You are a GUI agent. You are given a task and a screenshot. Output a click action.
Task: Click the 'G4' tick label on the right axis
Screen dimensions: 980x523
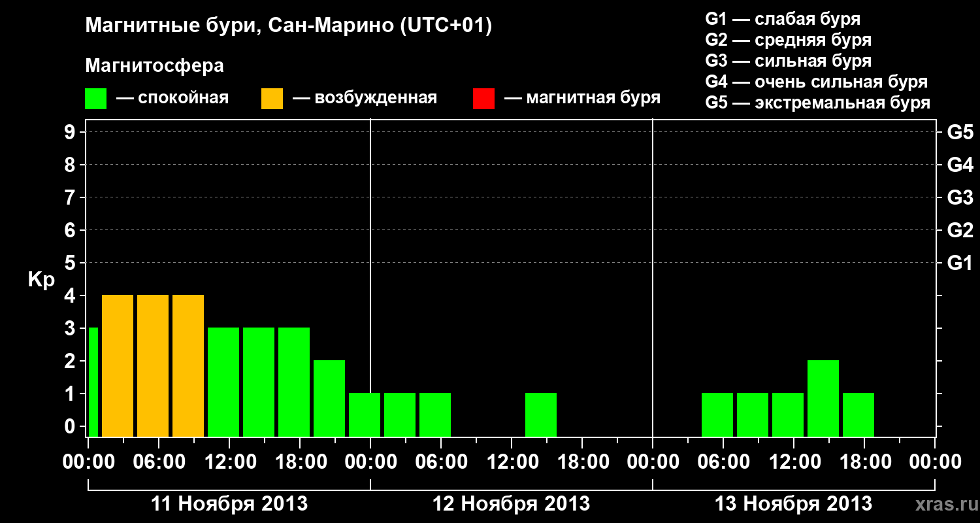click(x=960, y=165)
